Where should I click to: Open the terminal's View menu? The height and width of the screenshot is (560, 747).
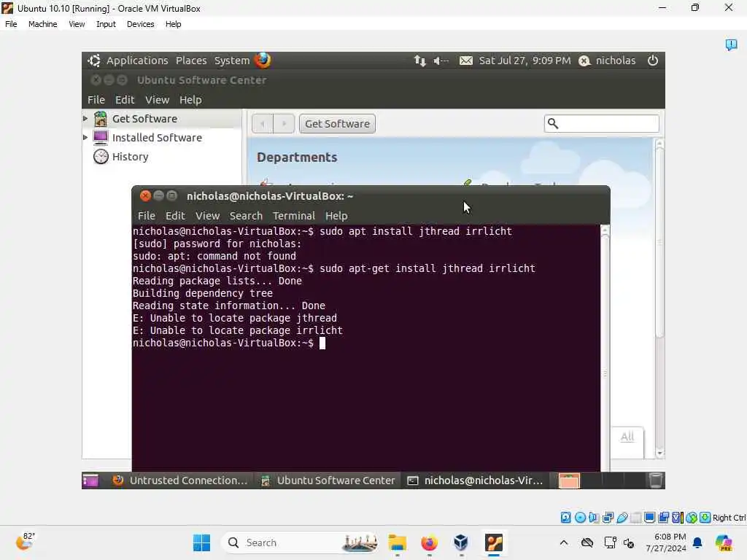coord(208,216)
